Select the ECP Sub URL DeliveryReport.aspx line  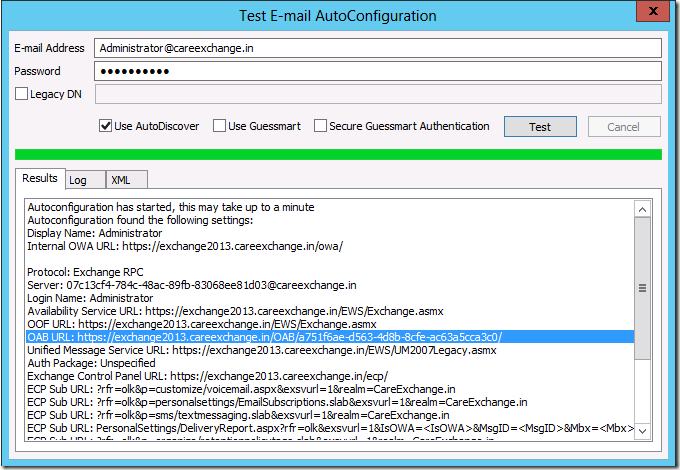click(x=330, y=428)
